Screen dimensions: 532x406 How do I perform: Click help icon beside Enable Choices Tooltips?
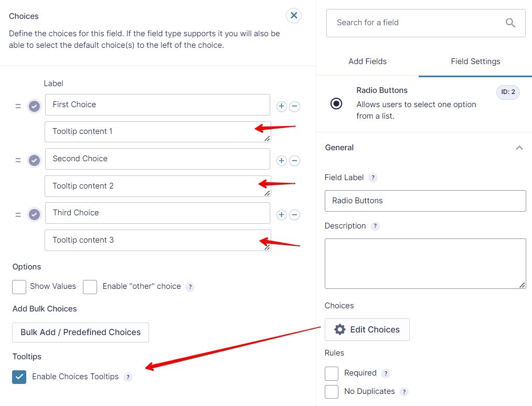pos(128,377)
